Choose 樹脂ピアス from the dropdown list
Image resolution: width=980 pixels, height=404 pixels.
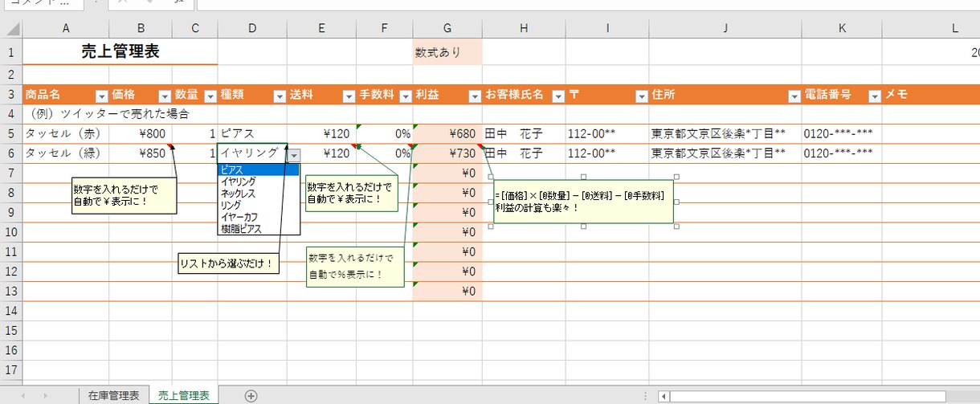pos(258,229)
